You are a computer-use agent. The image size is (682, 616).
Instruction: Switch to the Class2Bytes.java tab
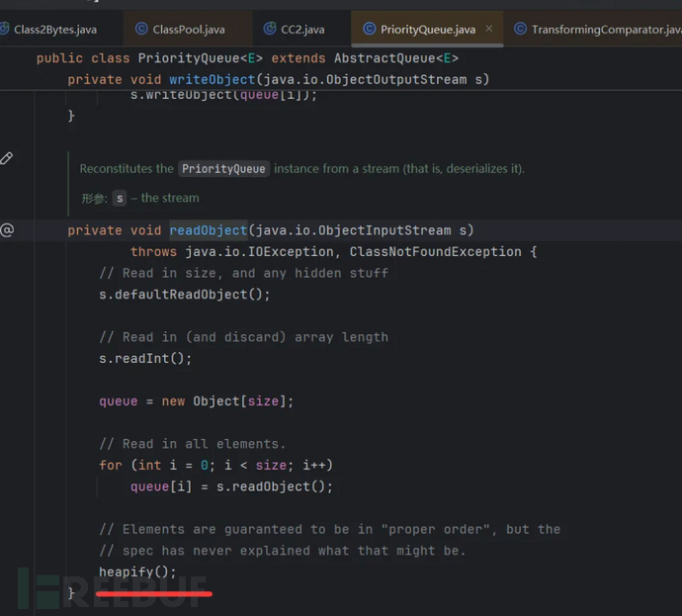54,30
